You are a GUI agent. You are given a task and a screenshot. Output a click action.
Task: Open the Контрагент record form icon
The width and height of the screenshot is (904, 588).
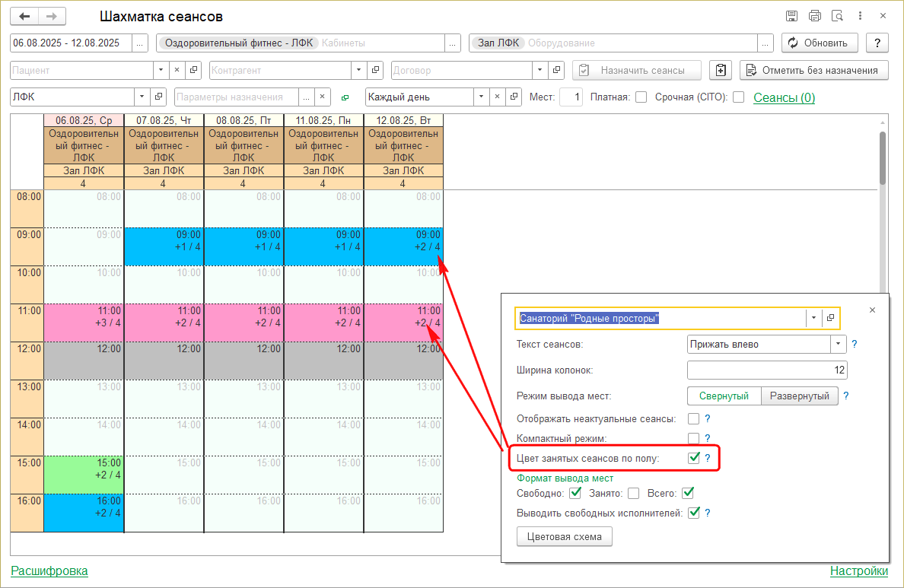click(375, 70)
